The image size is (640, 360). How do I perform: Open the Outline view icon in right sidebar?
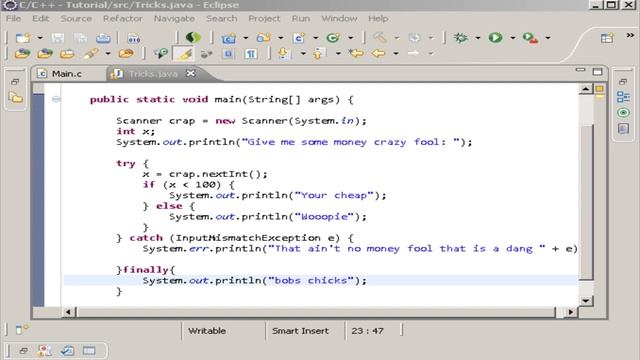(623, 97)
